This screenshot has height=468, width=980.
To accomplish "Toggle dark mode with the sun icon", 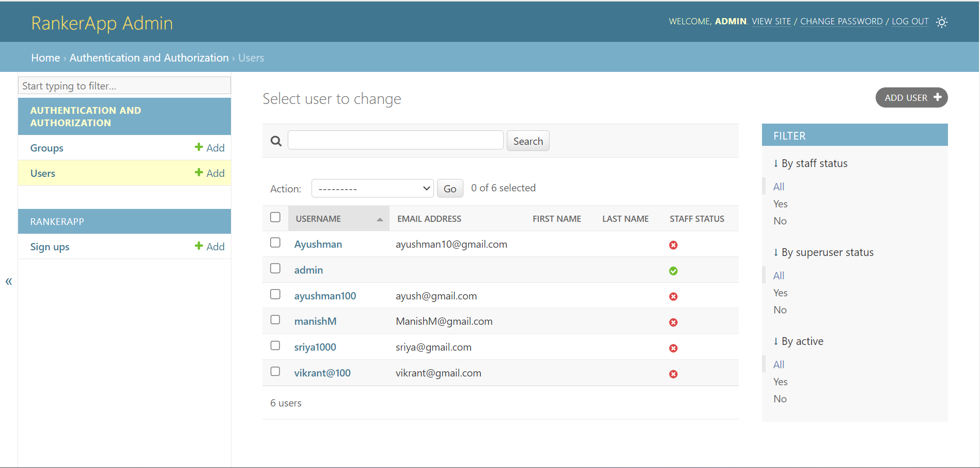I will point(942,22).
